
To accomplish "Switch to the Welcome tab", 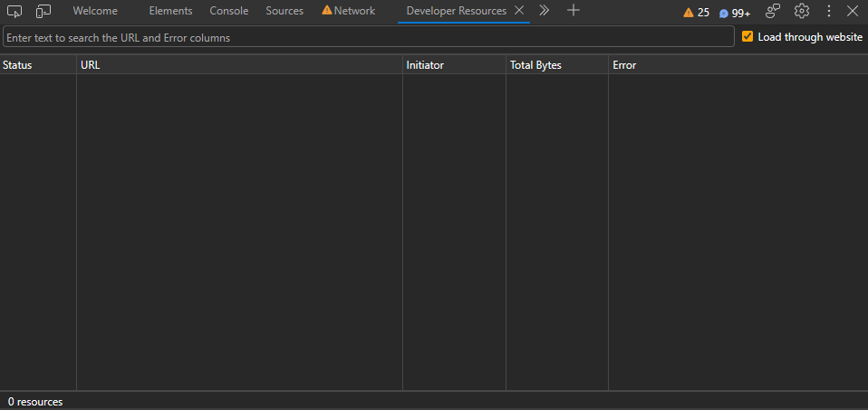I will click(95, 11).
